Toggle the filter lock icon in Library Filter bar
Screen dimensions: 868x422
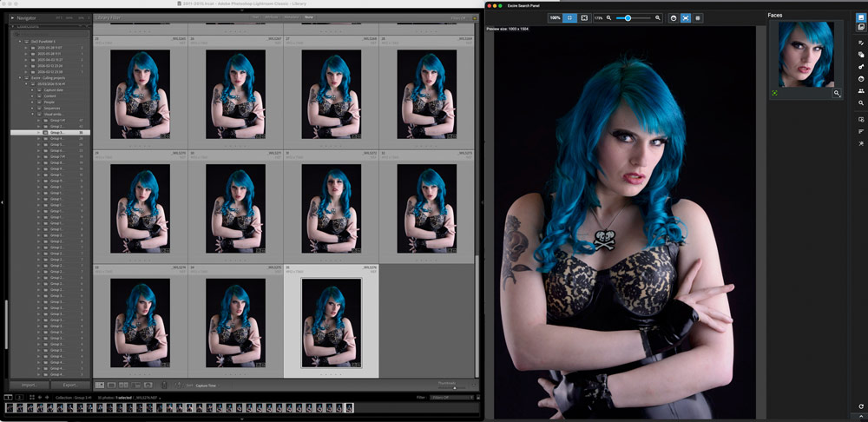point(475,17)
